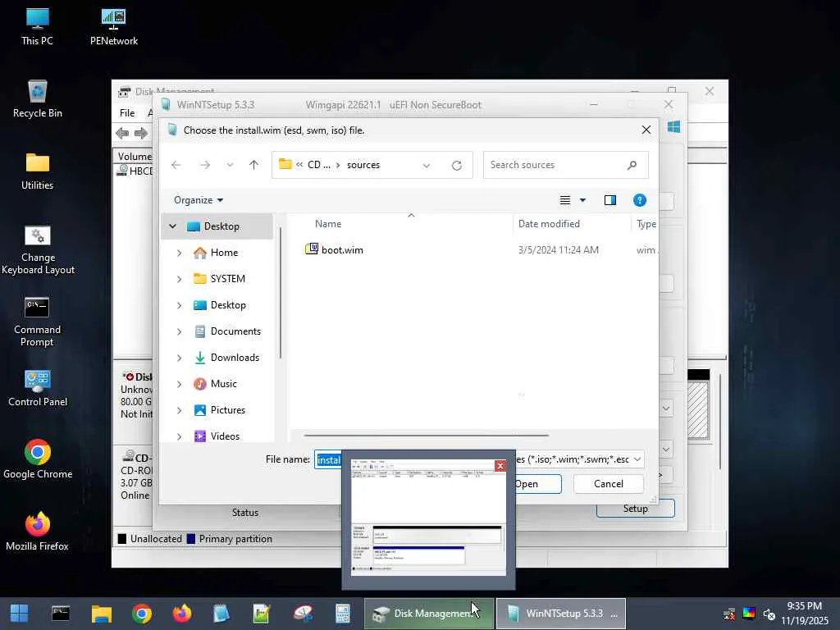The height and width of the screenshot is (630, 840).
Task: Sort by the Type column header
Action: (646, 224)
